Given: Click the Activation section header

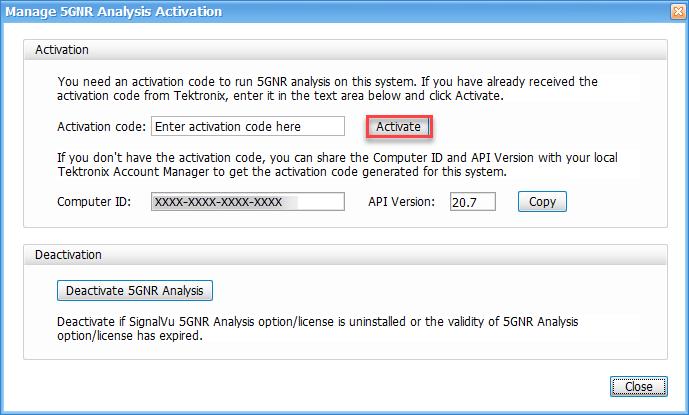Looking at the screenshot, I should [63, 49].
